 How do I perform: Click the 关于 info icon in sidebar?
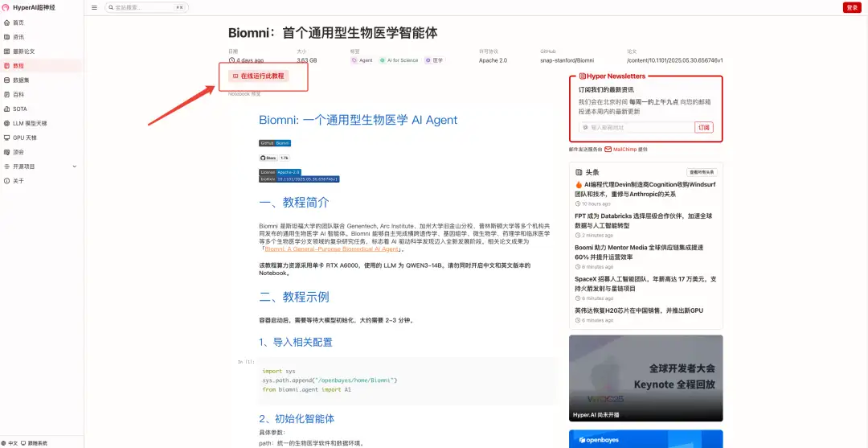[x=6, y=181]
